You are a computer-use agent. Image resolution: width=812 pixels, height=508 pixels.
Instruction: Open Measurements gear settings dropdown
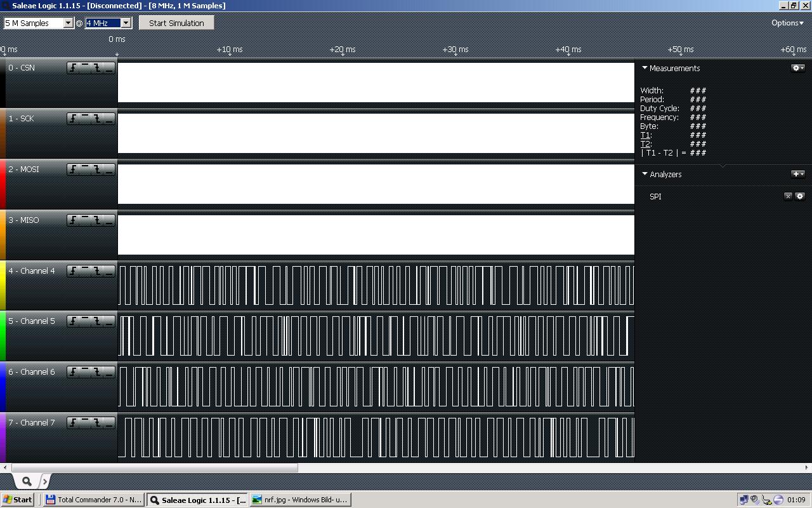pyautogui.click(x=798, y=68)
